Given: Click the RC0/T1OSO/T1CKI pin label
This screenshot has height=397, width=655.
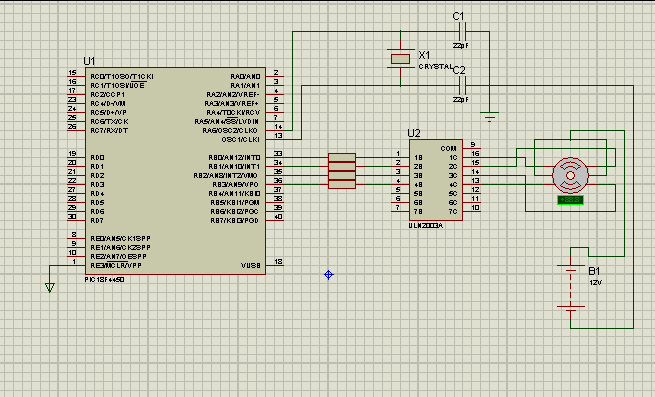Looking at the screenshot, I should (x=122, y=76).
